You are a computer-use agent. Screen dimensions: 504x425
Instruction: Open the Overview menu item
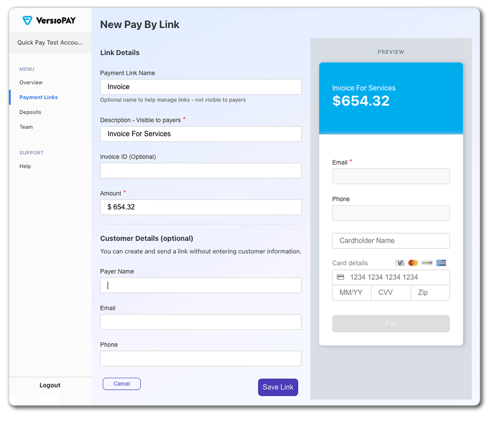pos(31,83)
